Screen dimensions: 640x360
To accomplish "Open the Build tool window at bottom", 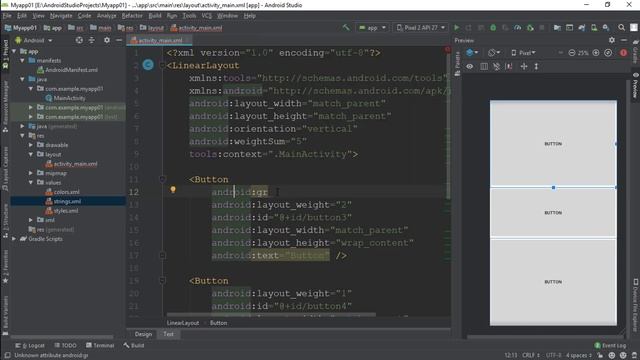I will point(134,345).
